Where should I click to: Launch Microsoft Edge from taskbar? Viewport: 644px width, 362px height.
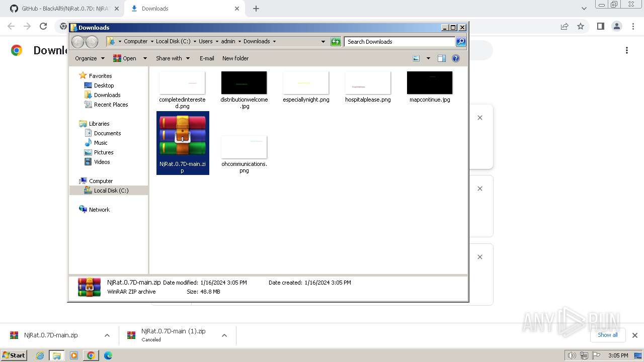108,355
